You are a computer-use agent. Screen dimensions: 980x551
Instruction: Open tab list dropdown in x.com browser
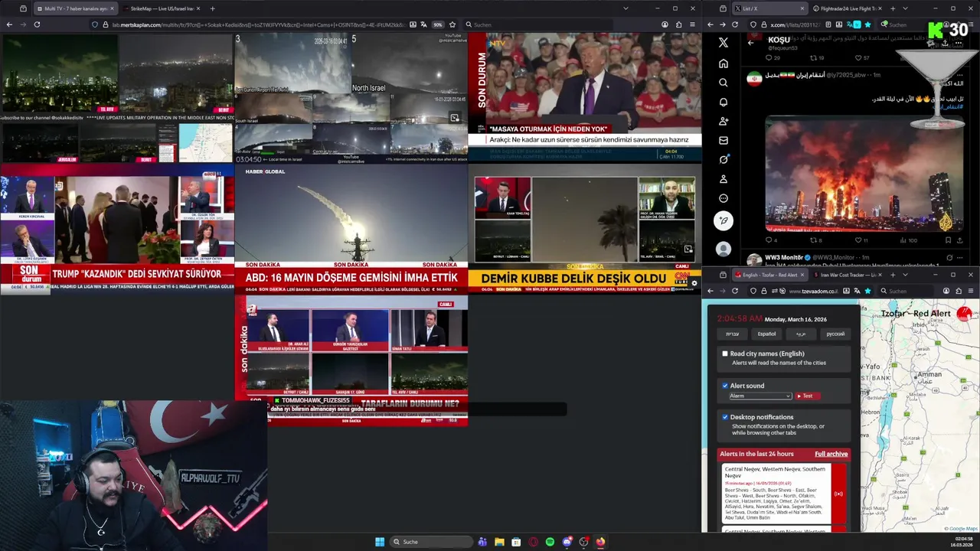pyautogui.click(x=904, y=8)
